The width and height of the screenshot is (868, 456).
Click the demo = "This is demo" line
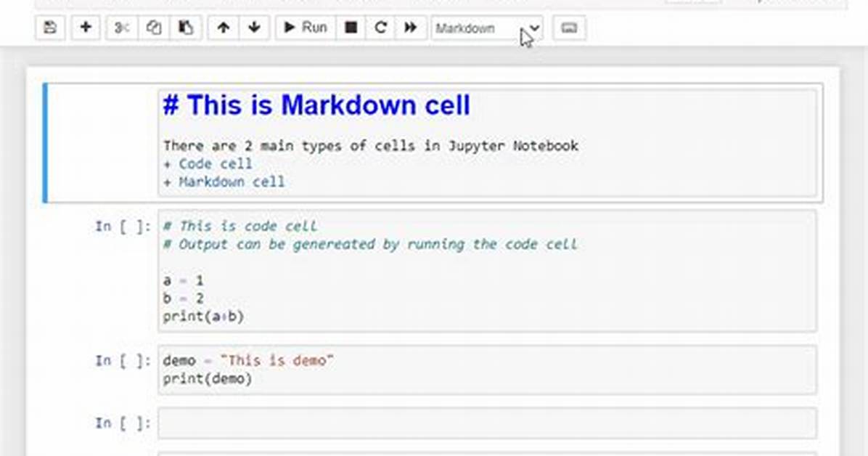(x=248, y=361)
